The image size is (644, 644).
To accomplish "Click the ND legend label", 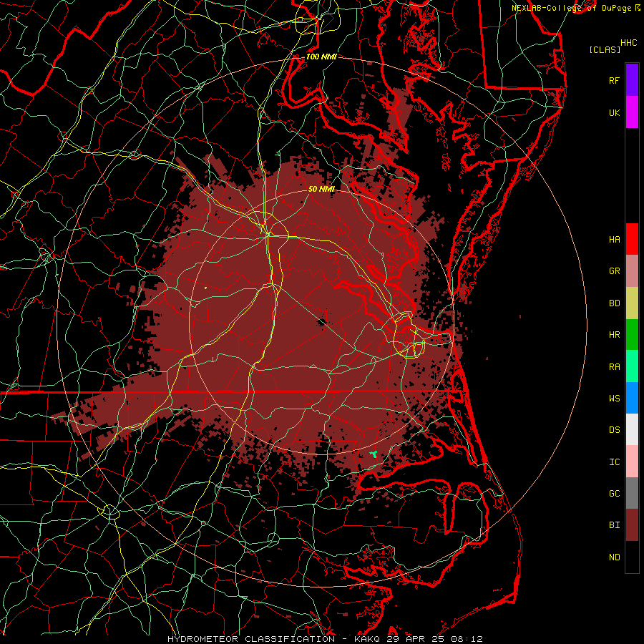I will pyautogui.click(x=614, y=557).
